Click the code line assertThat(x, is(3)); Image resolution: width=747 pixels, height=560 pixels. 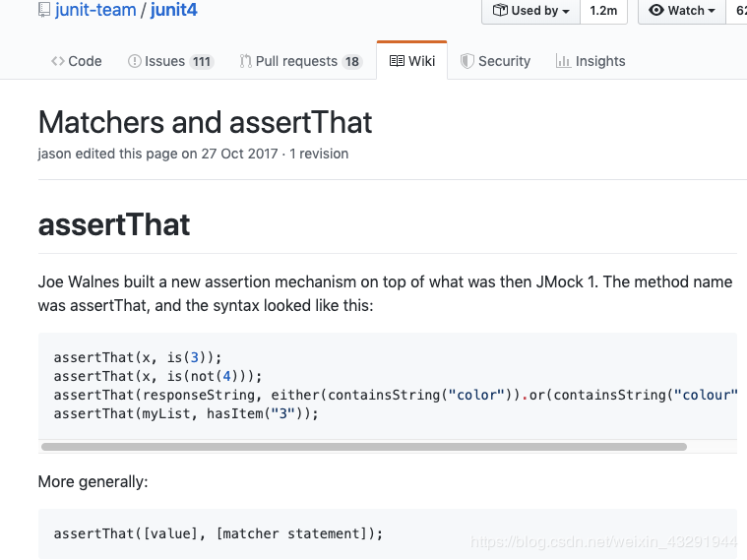[138, 357]
